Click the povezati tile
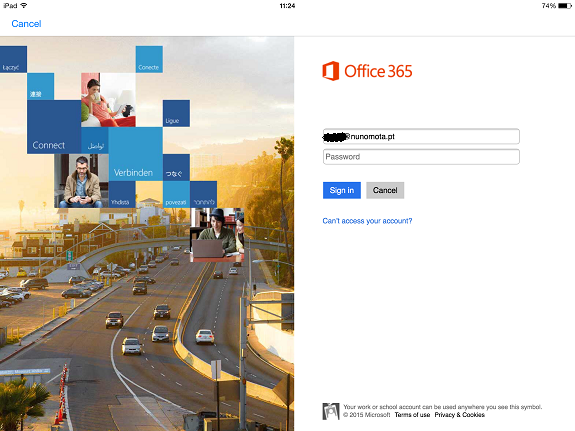 click(x=176, y=194)
